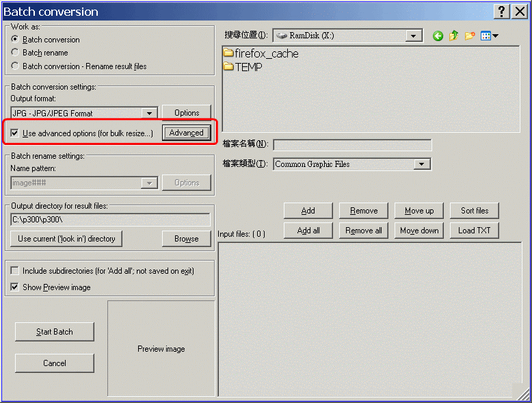Click the title bar Help question mark

click(x=502, y=12)
